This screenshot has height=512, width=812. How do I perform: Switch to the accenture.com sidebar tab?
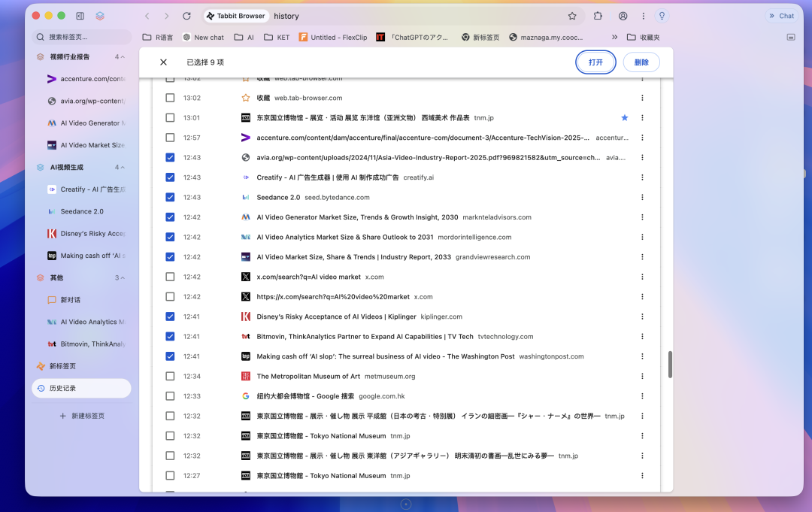pos(86,79)
